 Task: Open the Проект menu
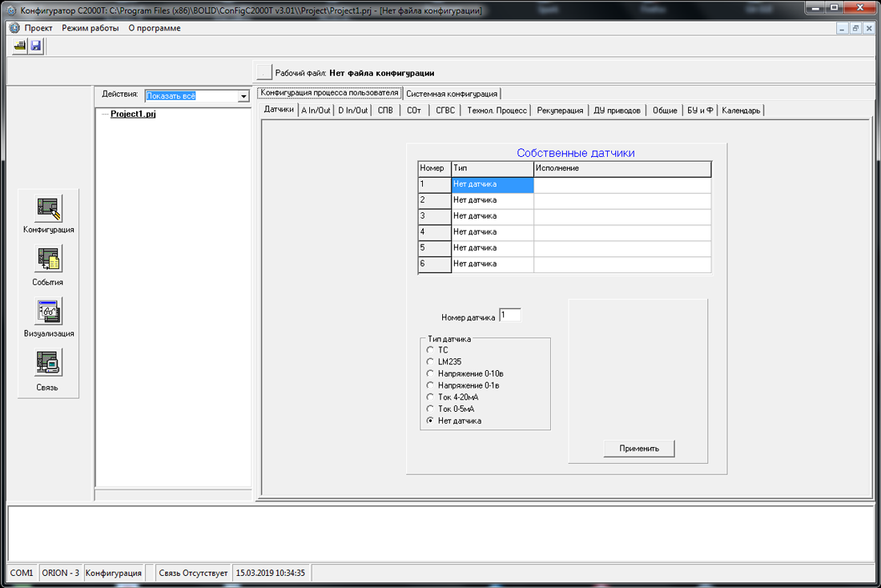38,28
